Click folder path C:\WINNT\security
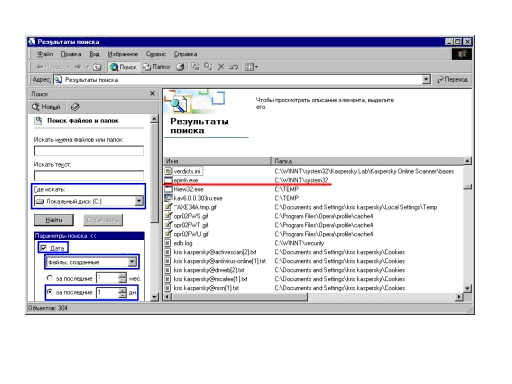The width and height of the screenshot is (512, 384). (x=299, y=243)
